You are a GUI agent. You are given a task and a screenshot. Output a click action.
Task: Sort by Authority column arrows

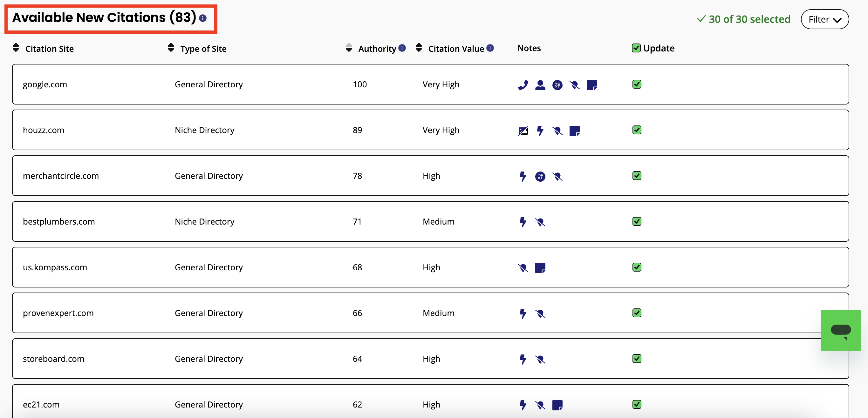tap(349, 48)
